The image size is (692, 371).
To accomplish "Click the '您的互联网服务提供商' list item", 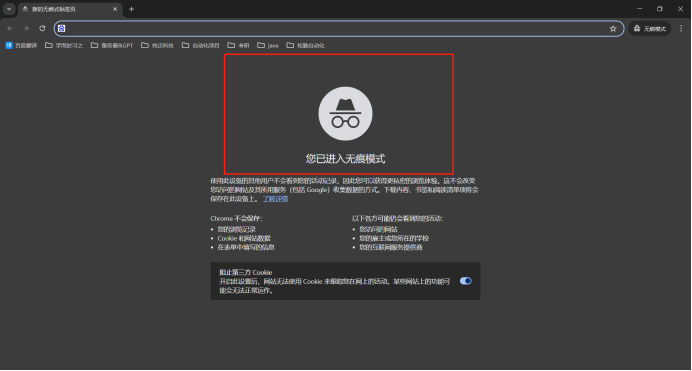I will [391, 247].
